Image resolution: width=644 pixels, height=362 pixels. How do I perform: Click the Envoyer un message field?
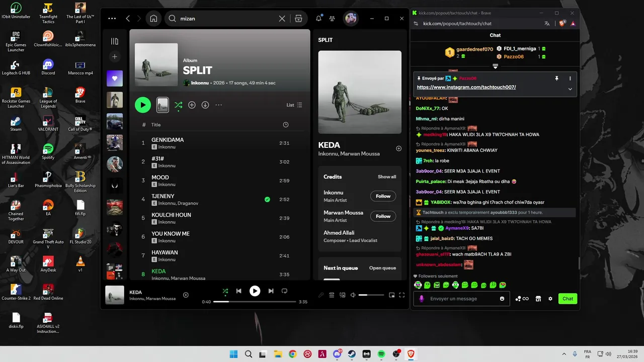(x=462, y=299)
